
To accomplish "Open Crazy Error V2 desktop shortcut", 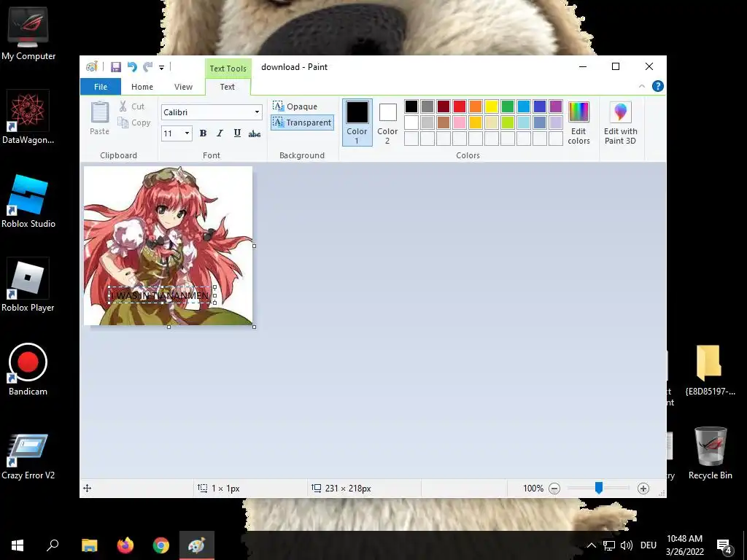I will coord(28,456).
